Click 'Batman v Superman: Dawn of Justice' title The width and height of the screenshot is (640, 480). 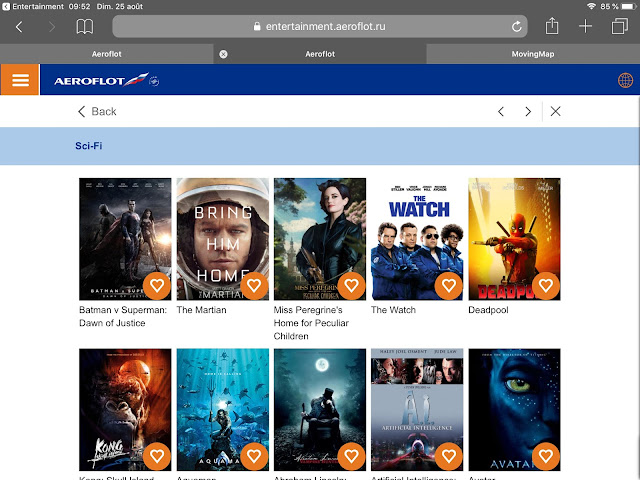point(123,316)
